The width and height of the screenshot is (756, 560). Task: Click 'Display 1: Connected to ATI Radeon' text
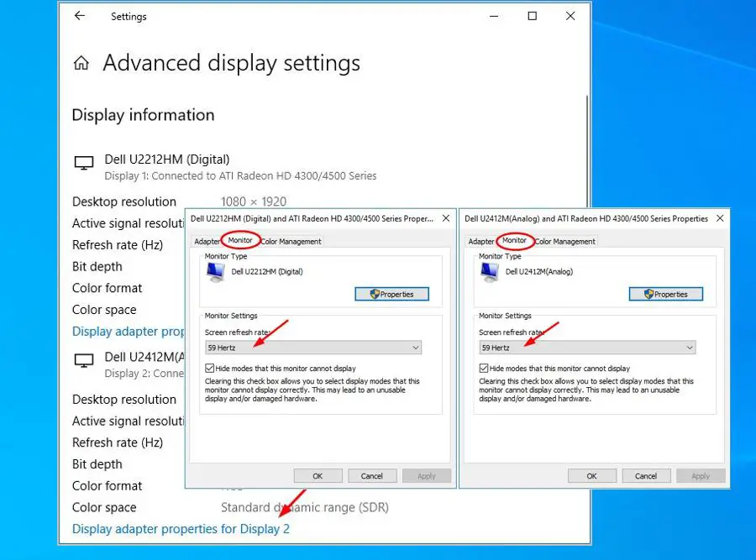[x=240, y=176]
